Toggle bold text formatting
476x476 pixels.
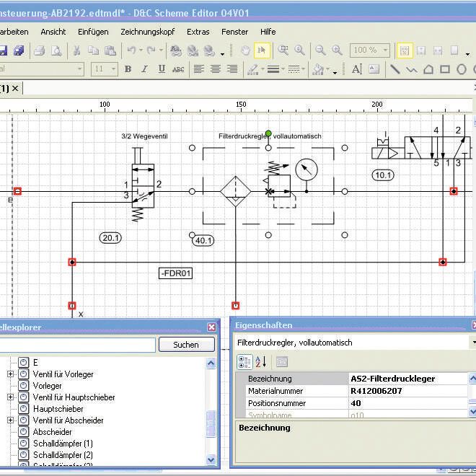tap(128, 69)
